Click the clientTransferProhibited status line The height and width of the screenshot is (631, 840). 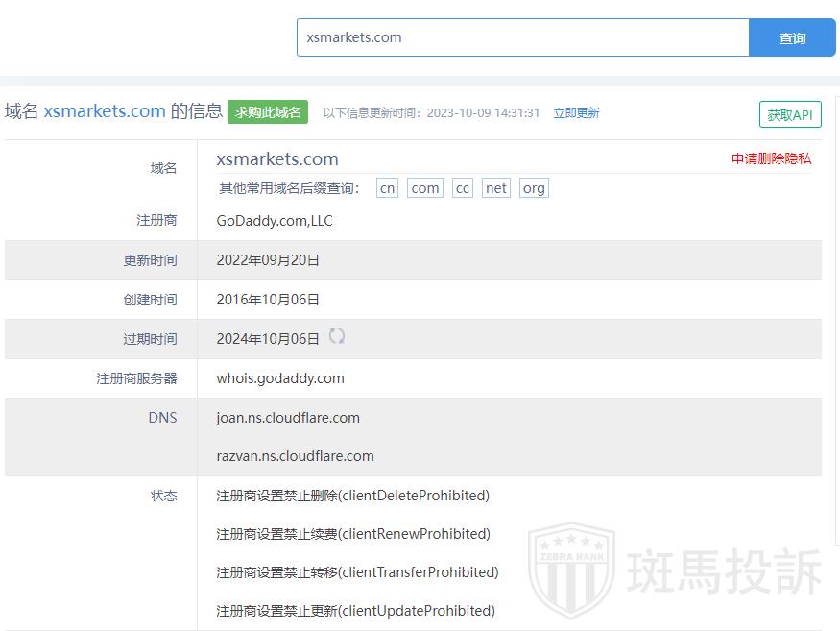pos(357,572)
